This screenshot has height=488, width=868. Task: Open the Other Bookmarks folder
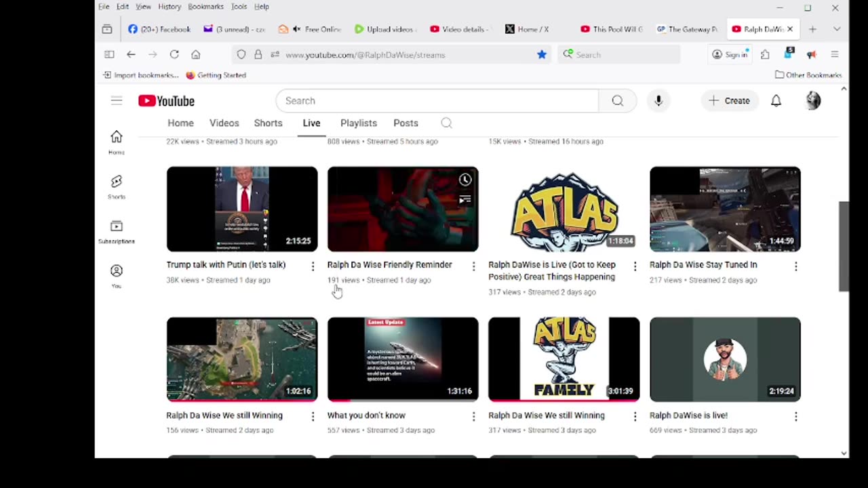pyautogui.click(x=808, y=75)
